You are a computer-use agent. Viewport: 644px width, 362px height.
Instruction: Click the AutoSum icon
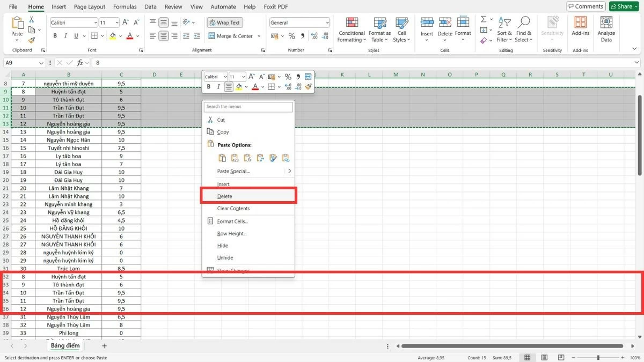pos(482,18)
